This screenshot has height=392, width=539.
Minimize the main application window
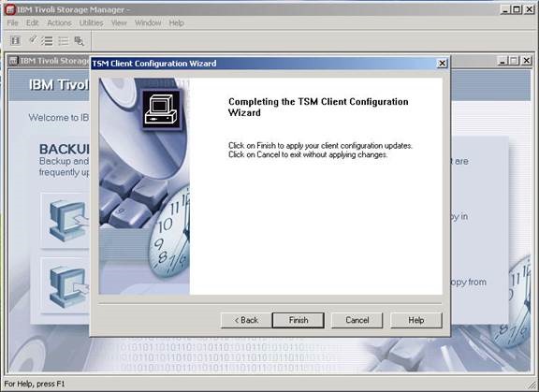click(x=505, y=9)
